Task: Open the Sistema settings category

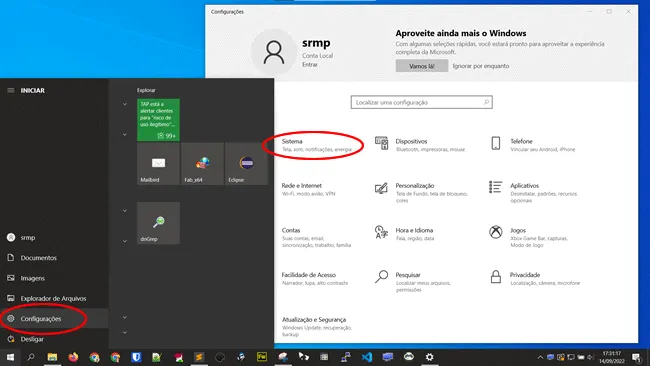Action: (x=316, y=145)
